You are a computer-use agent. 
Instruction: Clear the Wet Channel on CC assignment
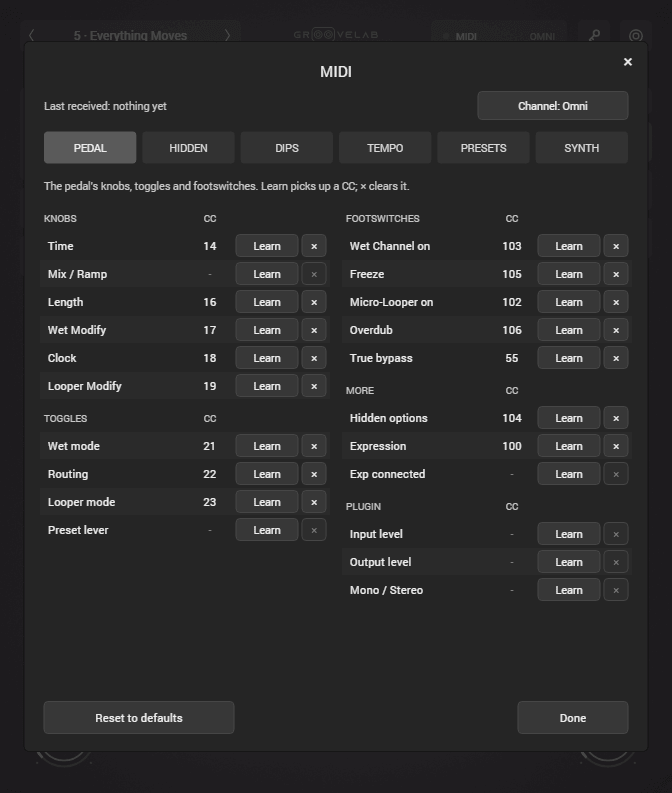click(x=616, y=246)
